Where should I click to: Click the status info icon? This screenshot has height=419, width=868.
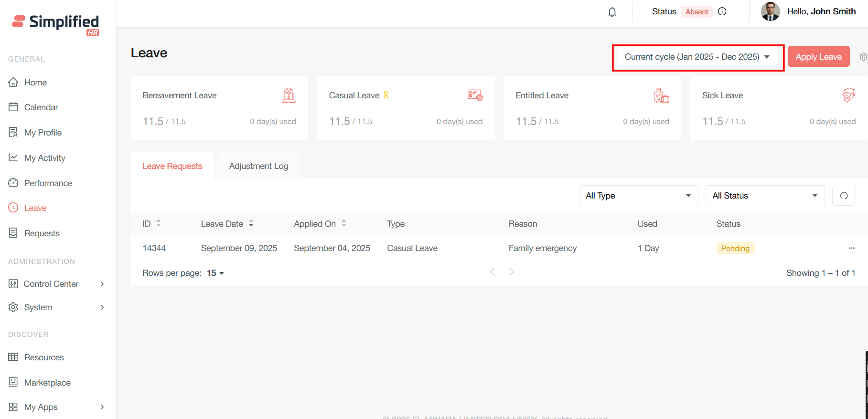coord(722,11)
